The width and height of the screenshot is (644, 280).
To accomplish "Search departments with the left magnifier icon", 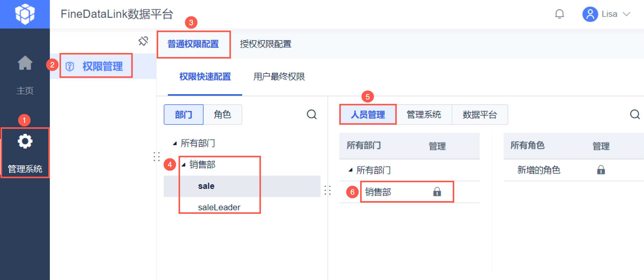I will [x=312, y=115].
